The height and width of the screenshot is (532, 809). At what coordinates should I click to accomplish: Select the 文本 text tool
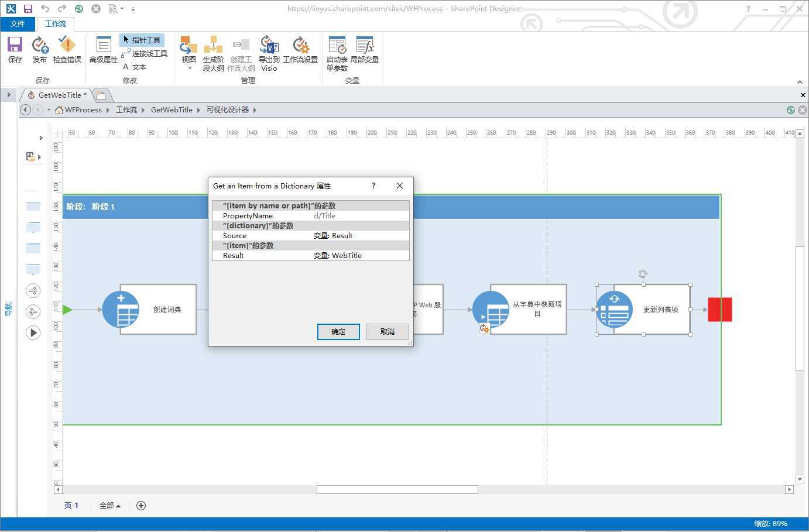click(x=135, y=67)
